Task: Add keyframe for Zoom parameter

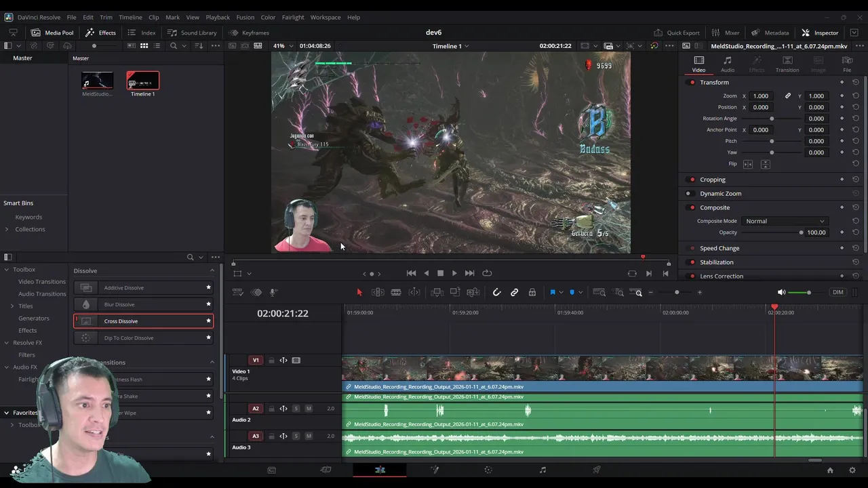Action: coord(842,96)
